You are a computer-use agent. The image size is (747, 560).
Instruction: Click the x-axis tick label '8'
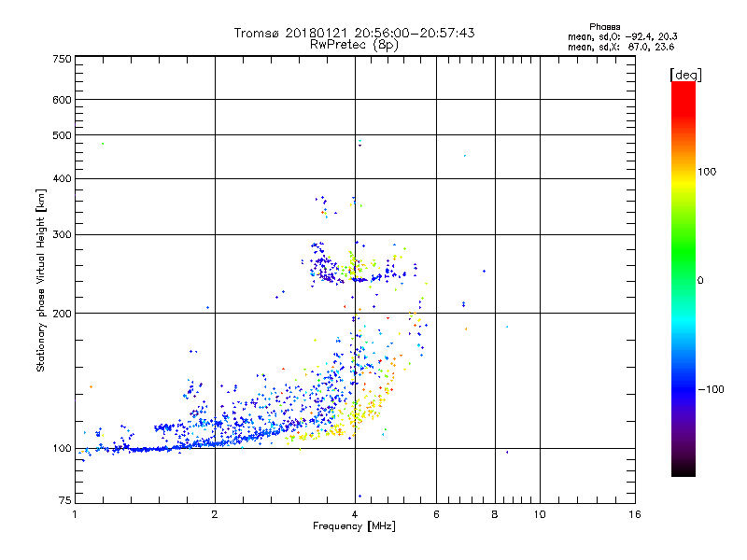point(495,514)
